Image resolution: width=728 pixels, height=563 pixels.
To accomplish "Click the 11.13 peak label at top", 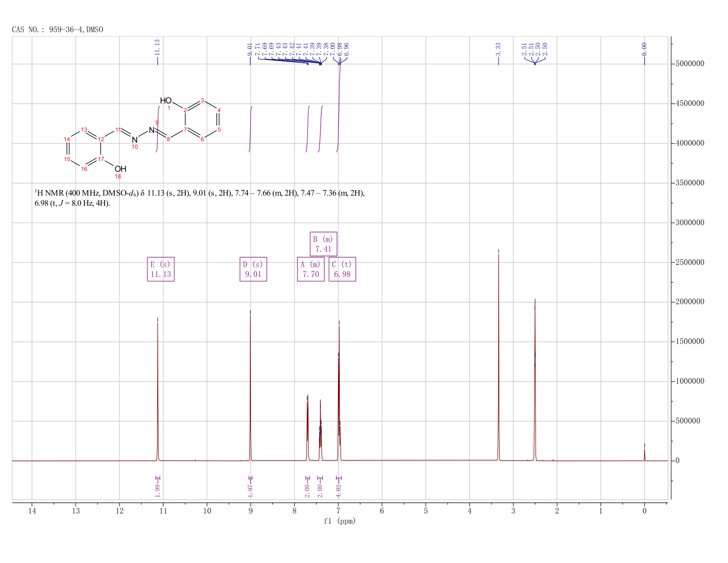I will tap(157, 48).
